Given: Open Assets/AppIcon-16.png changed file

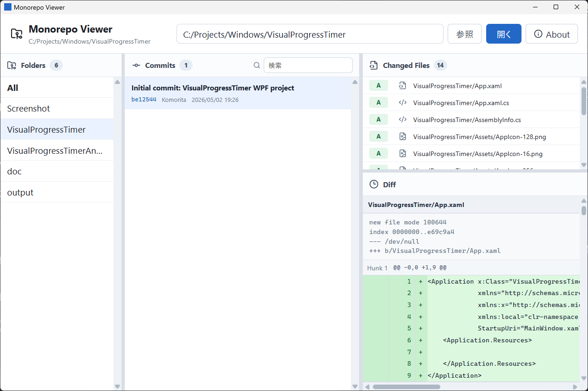Looking at the screenshot, I should (x=472, y=153).
